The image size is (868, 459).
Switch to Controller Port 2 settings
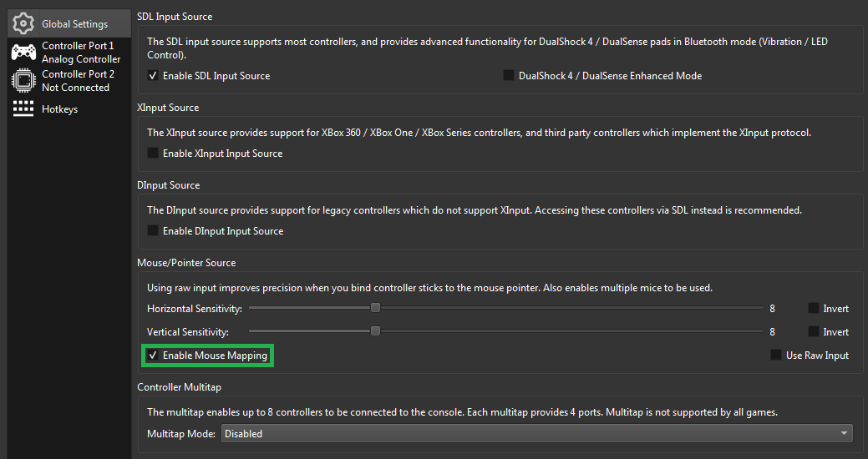[x=77, y=81]
